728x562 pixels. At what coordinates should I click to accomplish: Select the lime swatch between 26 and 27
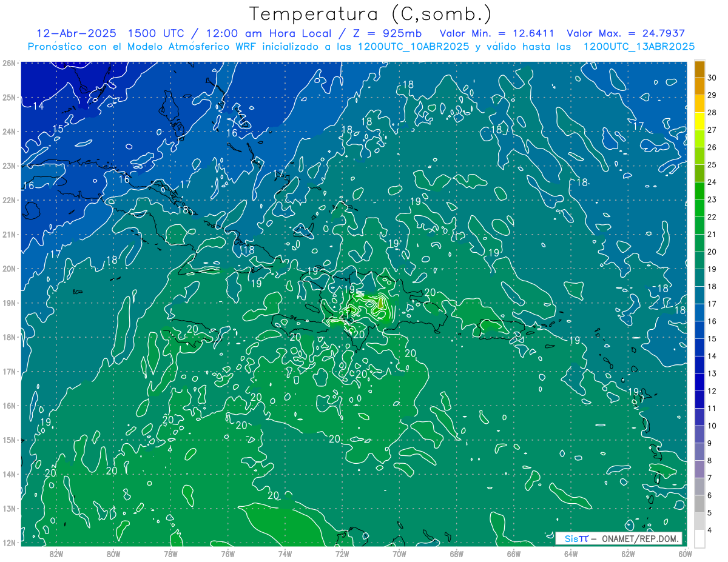pyautogui.click(x=699, y=138)
